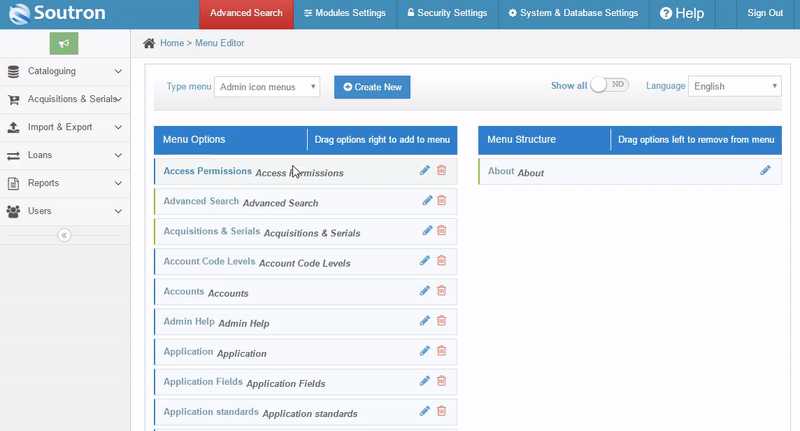Expand the Cataloguing sidebar section
The image size is (800, 431).
point(64,72)
